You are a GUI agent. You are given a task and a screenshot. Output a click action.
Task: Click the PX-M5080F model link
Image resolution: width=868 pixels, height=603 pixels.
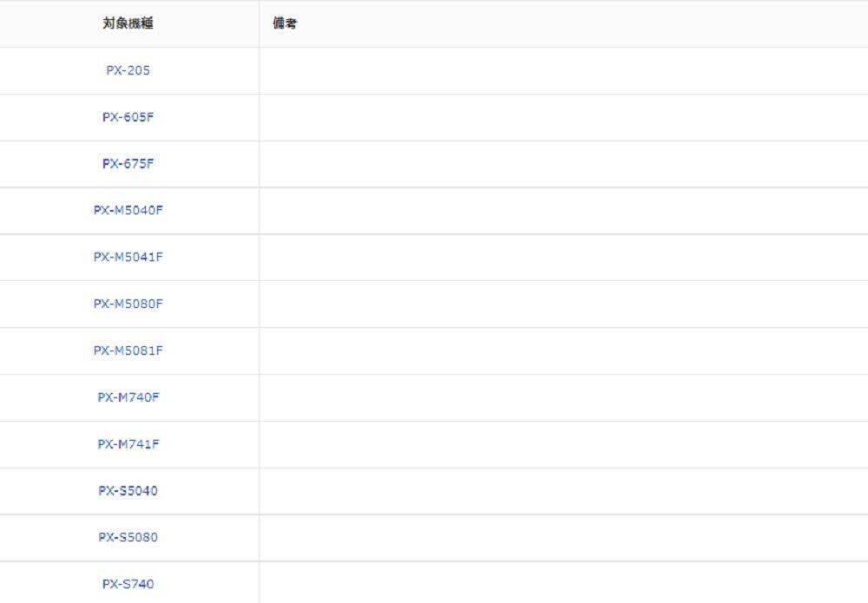[128, 304]
